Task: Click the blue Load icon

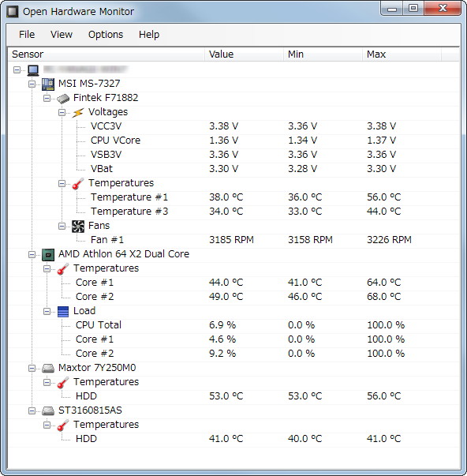Action: [x=63, y=312]
